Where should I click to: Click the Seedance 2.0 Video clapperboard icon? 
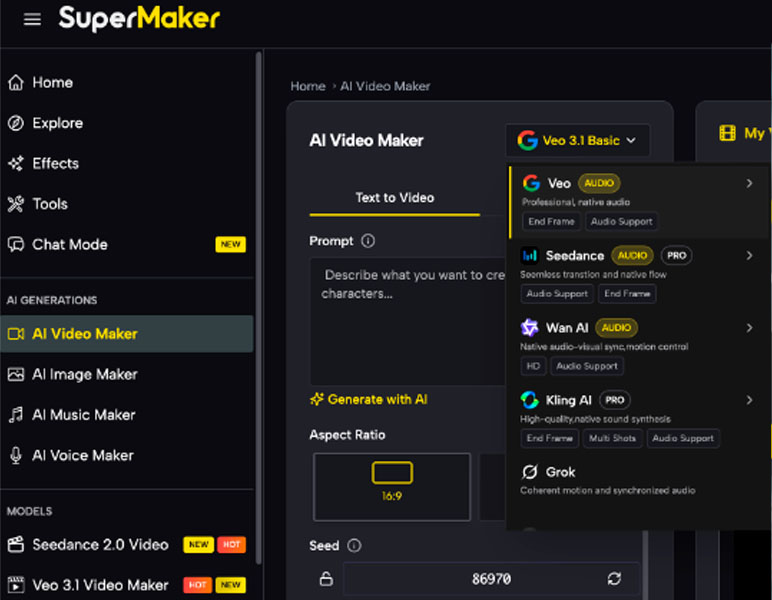coord(16,544)
